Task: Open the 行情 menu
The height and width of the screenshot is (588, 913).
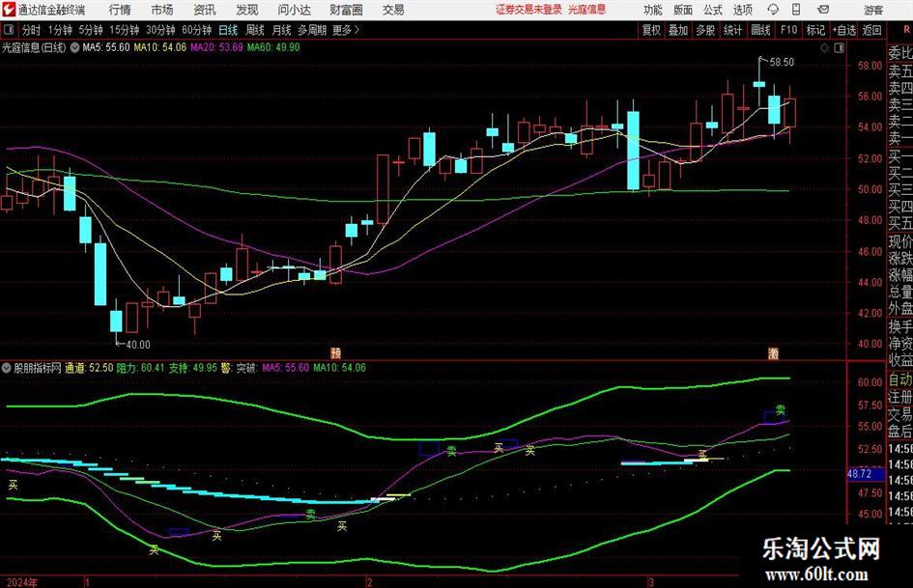Action: 120,10
